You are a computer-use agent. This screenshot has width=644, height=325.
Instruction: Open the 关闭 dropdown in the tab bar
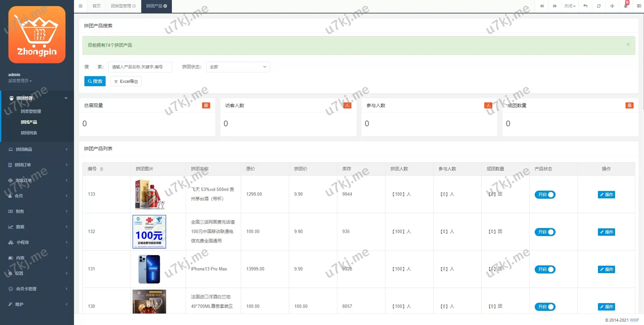[570, 6]
